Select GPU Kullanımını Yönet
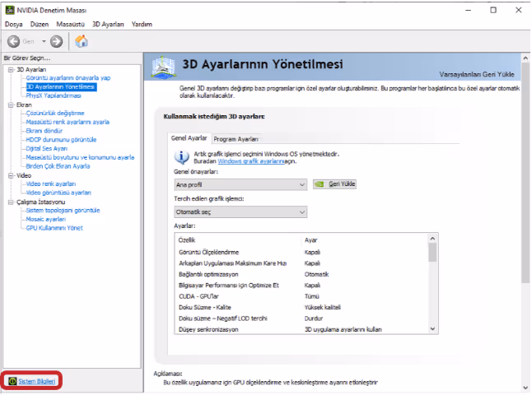Image resolution: width=532 pixels, height=395 pixels. point(54,228)
